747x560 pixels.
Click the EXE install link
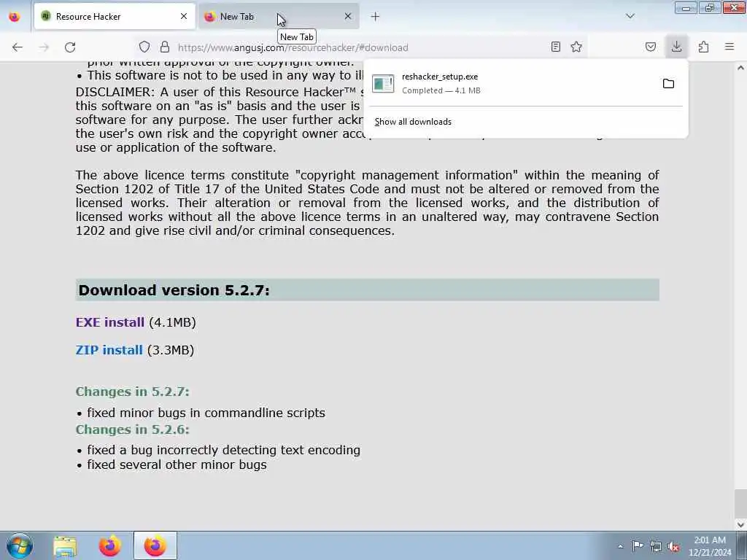(x=110, y=322)
